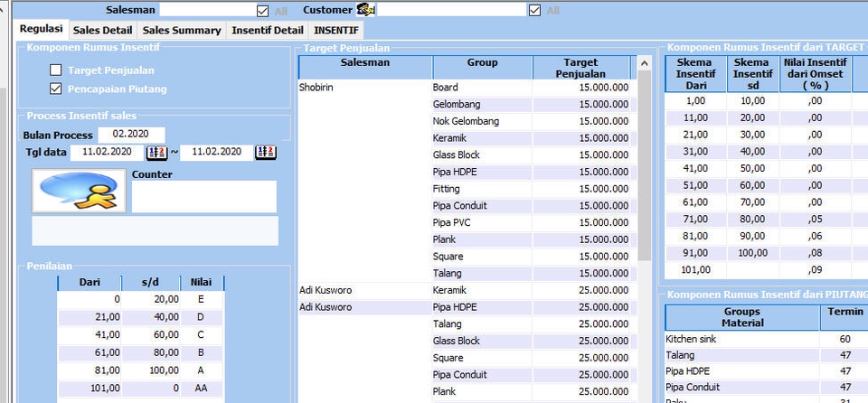Click the Skema Insentif Dari column header
Screen dimensions: 868x403
[696, 73]
